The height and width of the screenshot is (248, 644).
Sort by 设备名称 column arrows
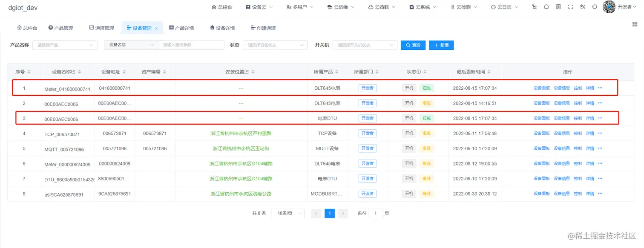click(79, 72)
